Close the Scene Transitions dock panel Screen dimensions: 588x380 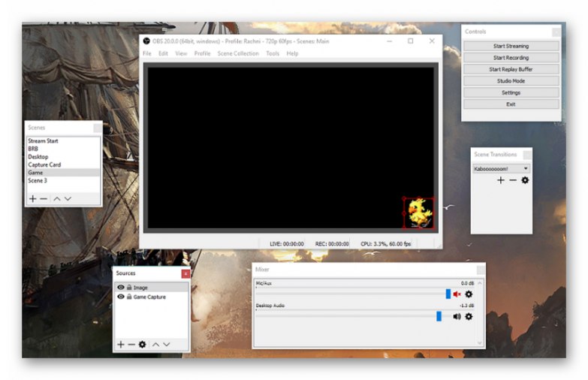[x=527, y=155]
